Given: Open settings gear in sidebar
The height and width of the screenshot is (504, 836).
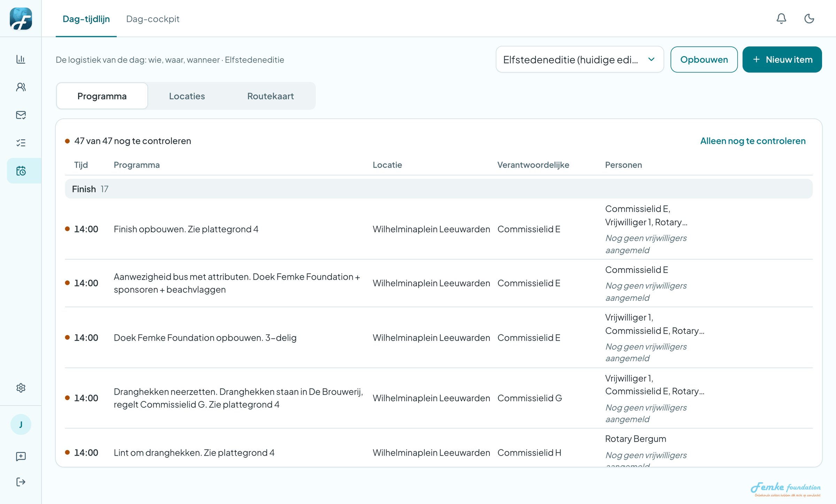Looking at the screenshot, I should point(21,388).
